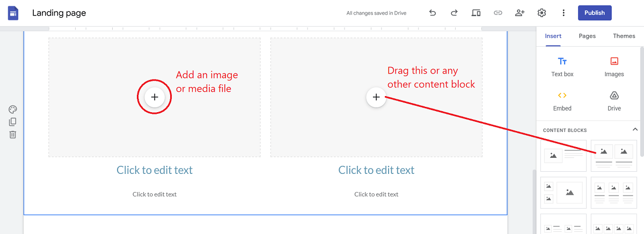
Task: Select the two-images-with-captions content block
Action: (614, 156)
